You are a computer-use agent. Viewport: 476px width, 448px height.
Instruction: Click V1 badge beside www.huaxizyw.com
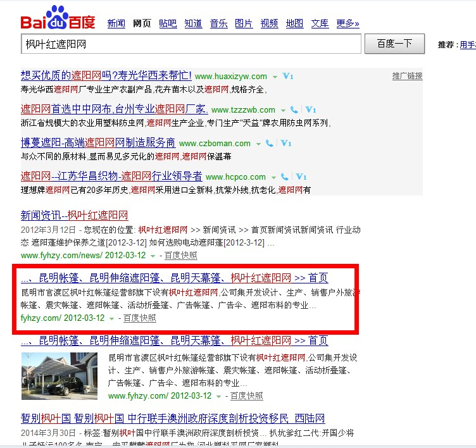click(x=288, y=77)
